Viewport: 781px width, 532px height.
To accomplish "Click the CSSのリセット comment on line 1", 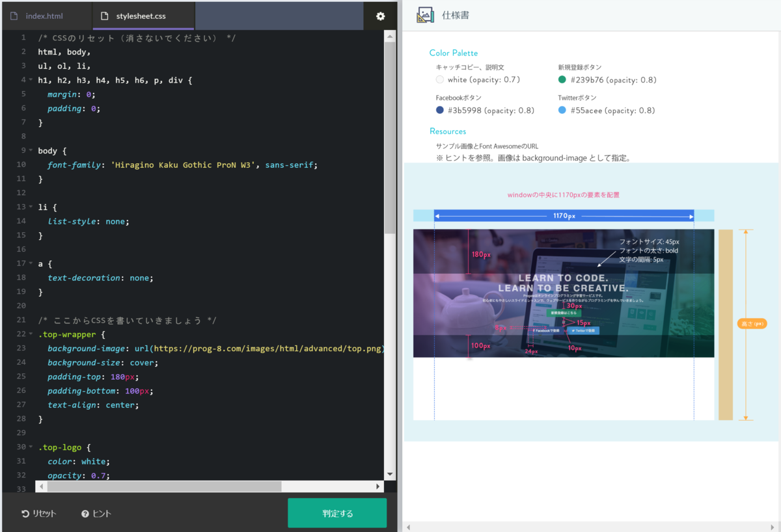I will coord(137,38).
